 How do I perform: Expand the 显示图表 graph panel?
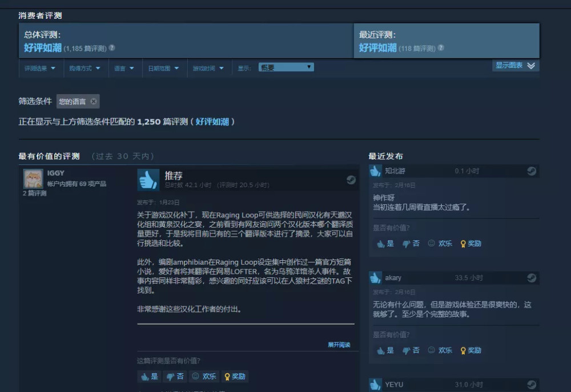[515, 66]
